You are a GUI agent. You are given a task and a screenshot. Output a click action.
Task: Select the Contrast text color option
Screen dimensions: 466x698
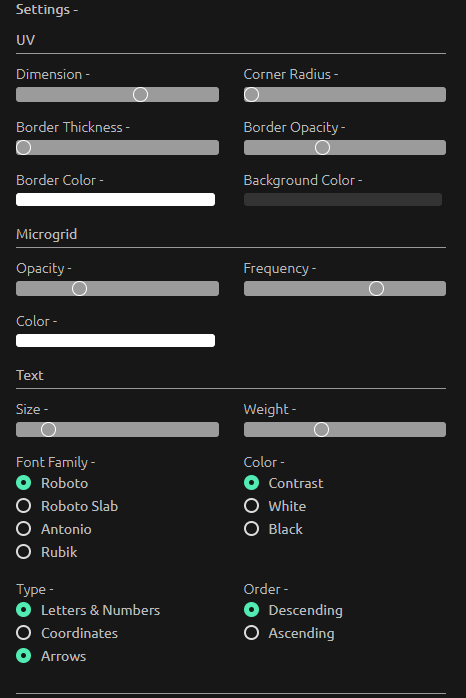point(251,483)
